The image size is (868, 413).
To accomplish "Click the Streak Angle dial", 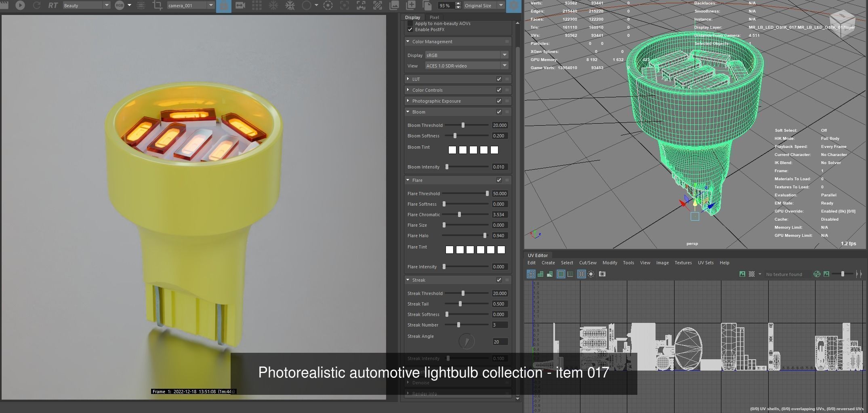I will pos(467,341).
